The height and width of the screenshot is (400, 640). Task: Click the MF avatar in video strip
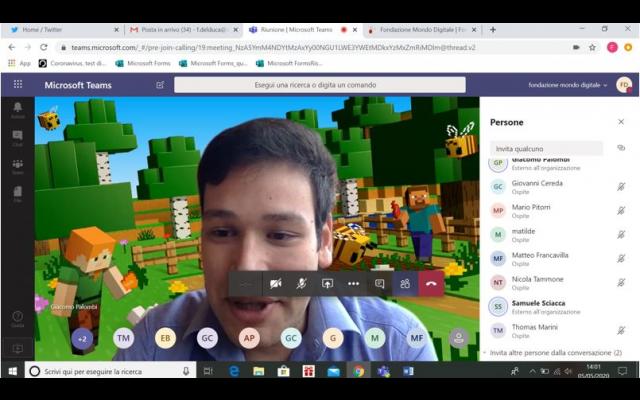pos(417,338)
